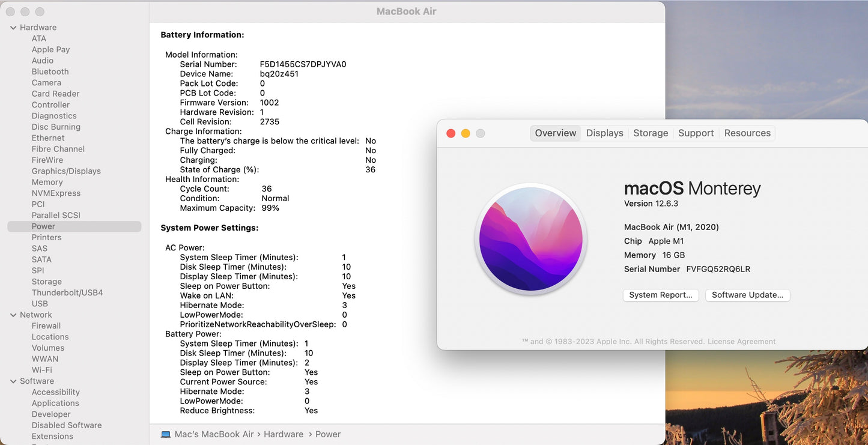Select Applications under Software
The image size is (868, 445).
tap(55, 403)
